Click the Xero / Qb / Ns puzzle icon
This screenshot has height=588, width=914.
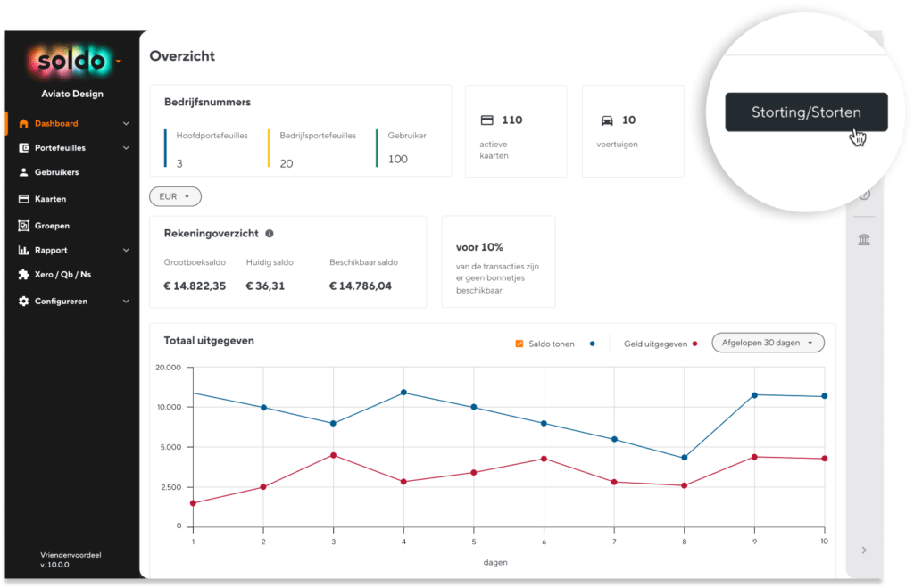pyautogui.click(x=23, y=275)
